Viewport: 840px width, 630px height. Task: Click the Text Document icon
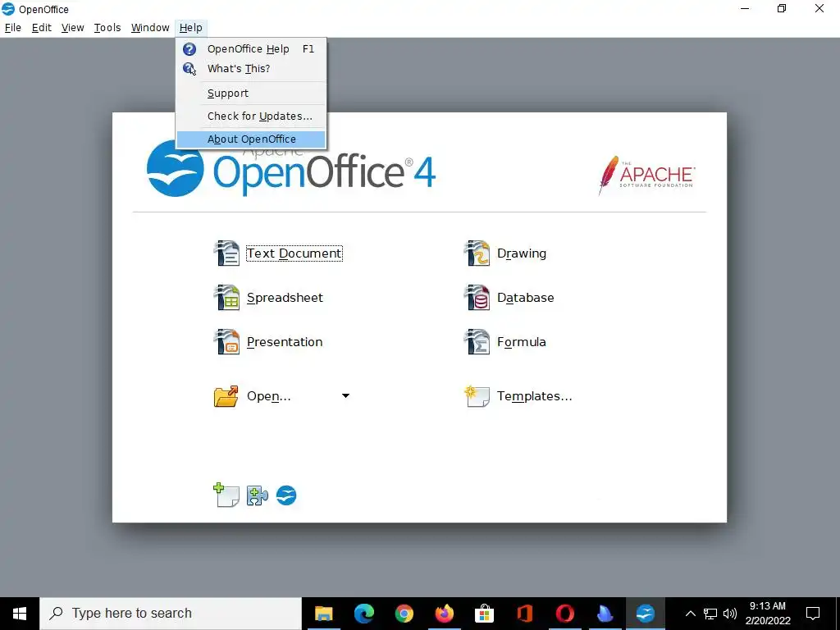coord(226,253)
